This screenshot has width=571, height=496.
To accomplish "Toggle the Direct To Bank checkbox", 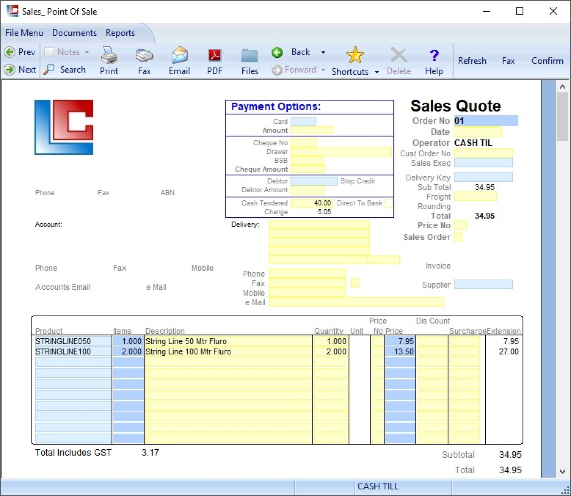I will point(389,203).
